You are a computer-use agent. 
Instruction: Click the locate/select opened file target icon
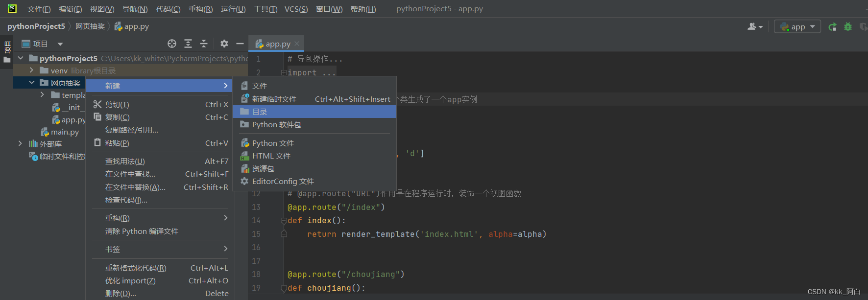[172, 44]
